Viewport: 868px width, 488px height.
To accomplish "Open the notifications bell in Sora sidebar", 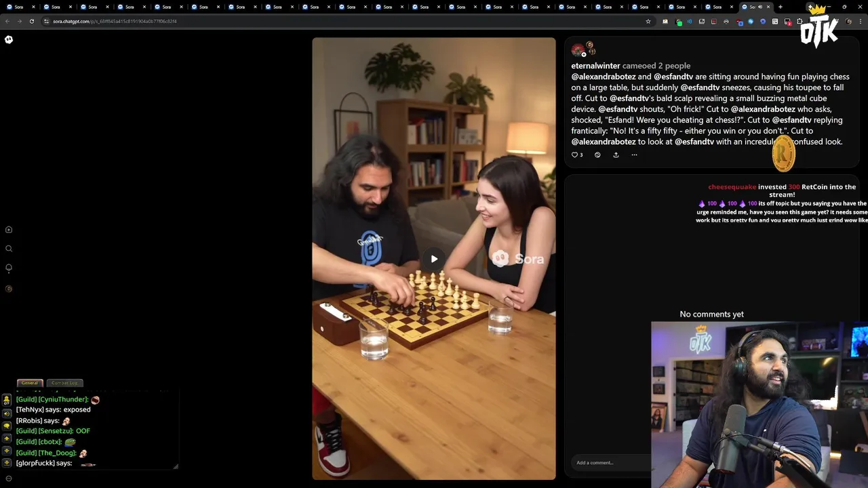I will 9,268.
